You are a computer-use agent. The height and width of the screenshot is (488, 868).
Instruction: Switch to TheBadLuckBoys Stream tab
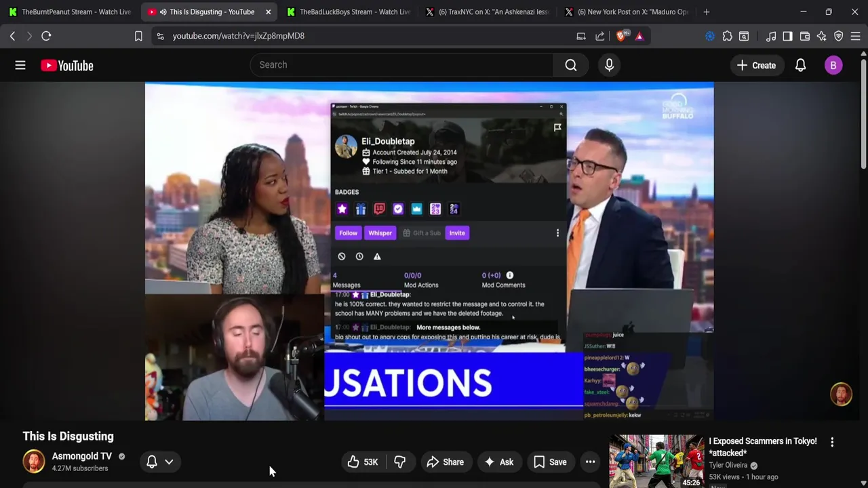coord(349,12)
